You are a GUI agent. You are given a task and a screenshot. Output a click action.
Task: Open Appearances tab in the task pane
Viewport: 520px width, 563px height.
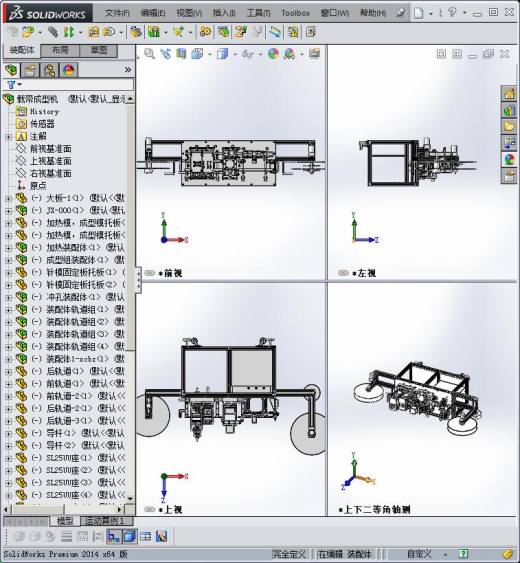tap(509, 159)
